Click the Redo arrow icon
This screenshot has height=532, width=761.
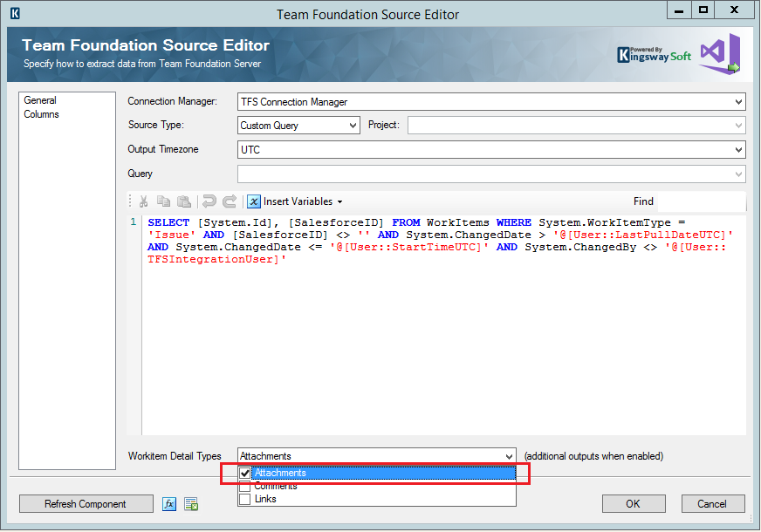coord(229,201)
